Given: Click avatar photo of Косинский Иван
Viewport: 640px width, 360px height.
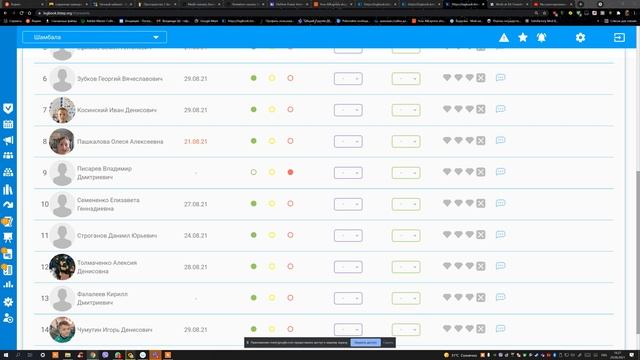Looking at the screenshot, I should pyautogui.click(x=62, y=110).
